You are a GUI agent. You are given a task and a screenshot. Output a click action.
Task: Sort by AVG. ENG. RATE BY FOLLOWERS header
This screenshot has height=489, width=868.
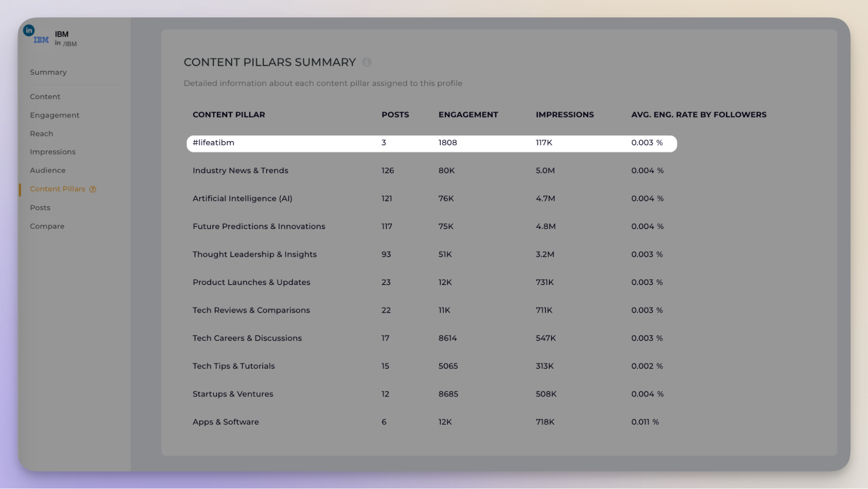point(699,115)
